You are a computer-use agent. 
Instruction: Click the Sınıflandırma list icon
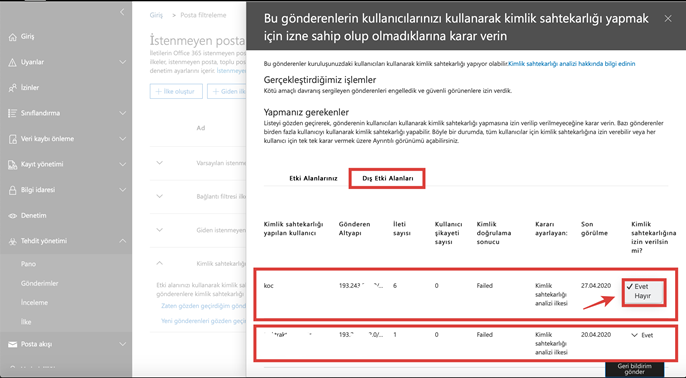coord(13,113)
